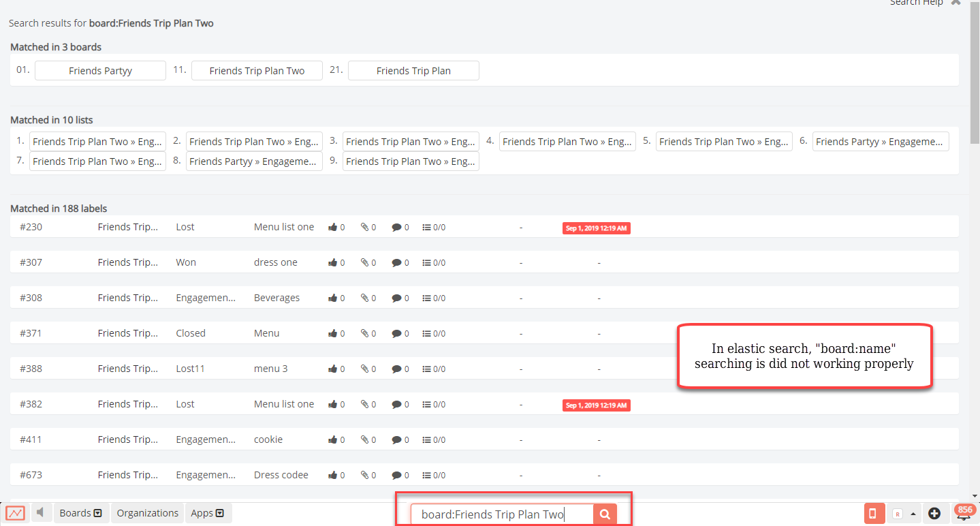Viewport: 980px width, 526px height.
Task: Open the activity chart icon
Action: click(14, 512)
